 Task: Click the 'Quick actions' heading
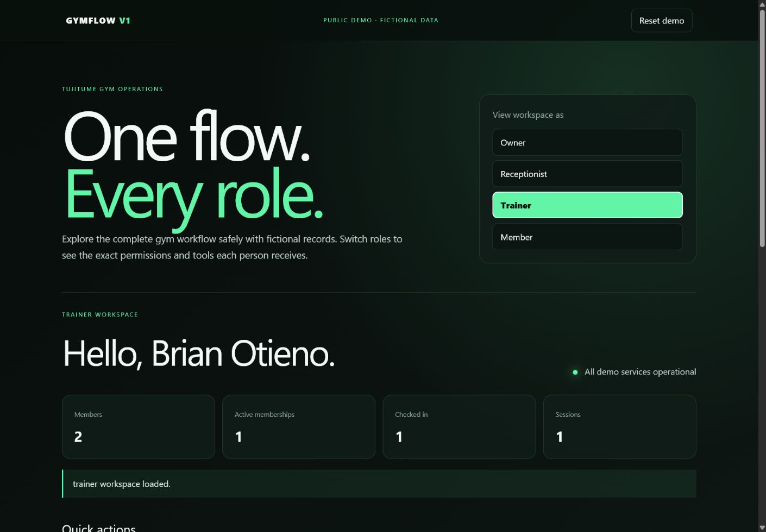pyautogui.click(x=99, y=528)
